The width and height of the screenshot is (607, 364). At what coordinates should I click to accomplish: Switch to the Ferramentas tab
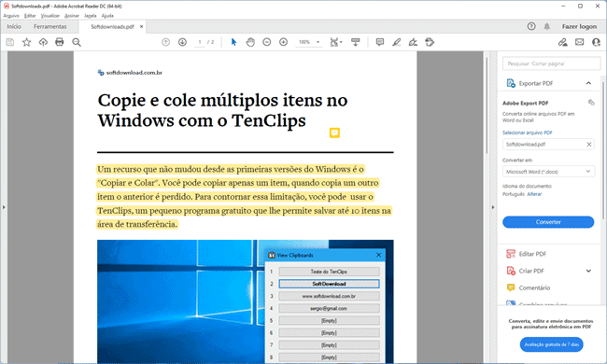(x=49, y=26)
